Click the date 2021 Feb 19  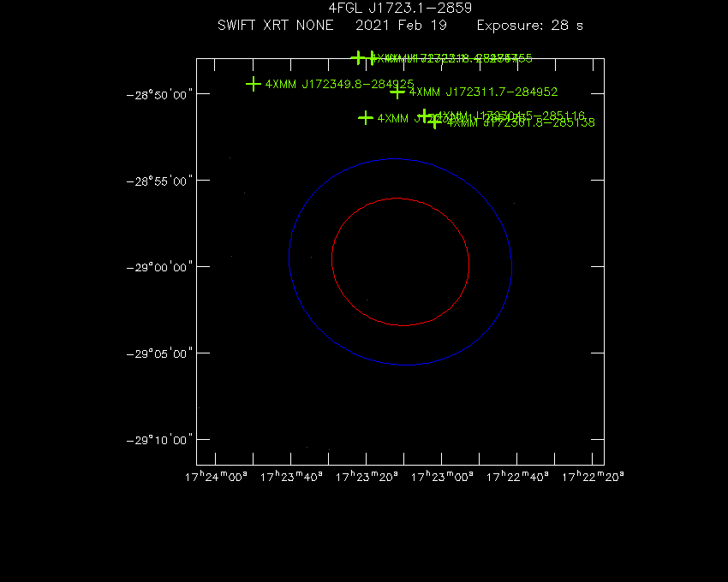401,25
